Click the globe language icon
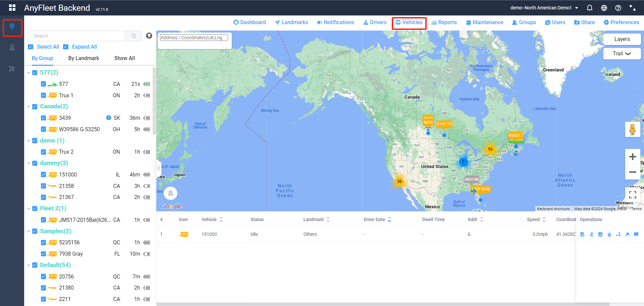Viewport: 644px width, 306px height. click(604, 8)
